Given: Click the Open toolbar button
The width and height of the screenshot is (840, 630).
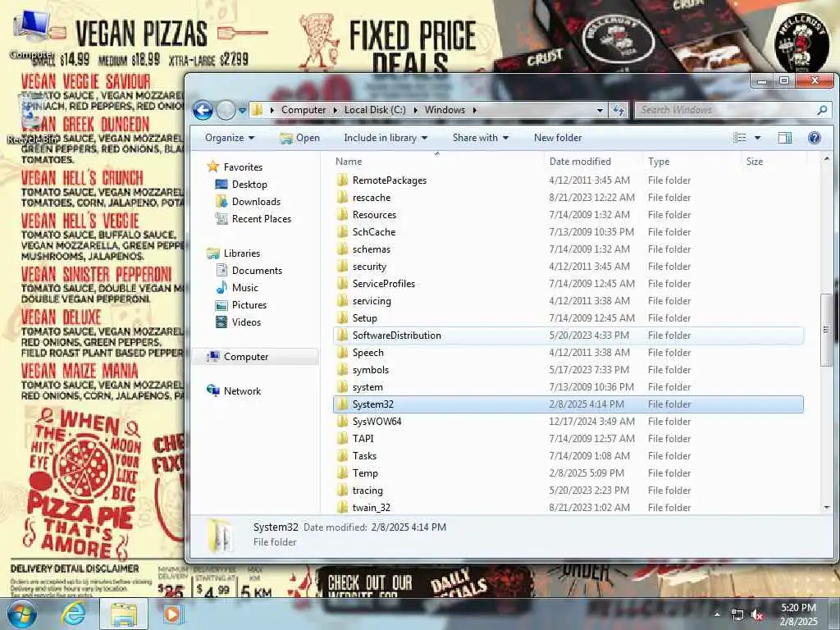Looking at the screenshot, I should pyautogui.click(x=300, y=138).
